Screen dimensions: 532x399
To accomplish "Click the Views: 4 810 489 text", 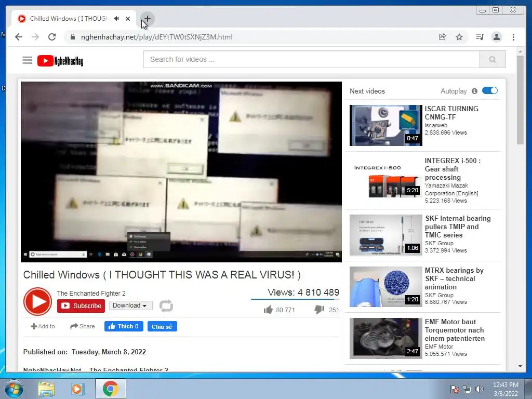I will pos(303,292).
